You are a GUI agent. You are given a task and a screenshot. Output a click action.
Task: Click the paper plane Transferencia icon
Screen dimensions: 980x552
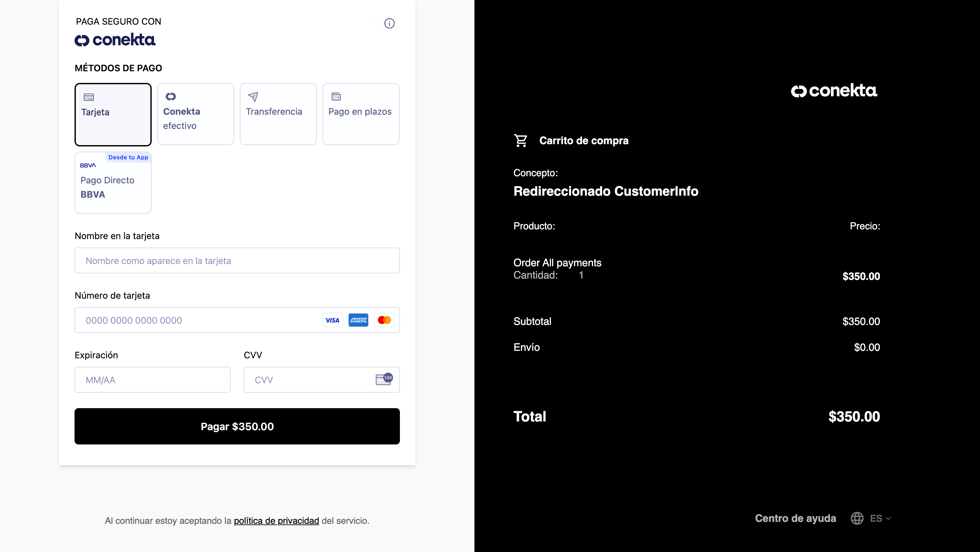tap(253, 97)
